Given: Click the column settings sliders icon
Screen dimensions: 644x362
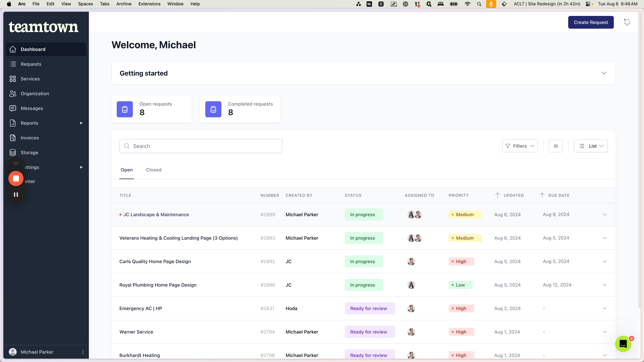Looking at the screenshot, I should tap(555, 146).
